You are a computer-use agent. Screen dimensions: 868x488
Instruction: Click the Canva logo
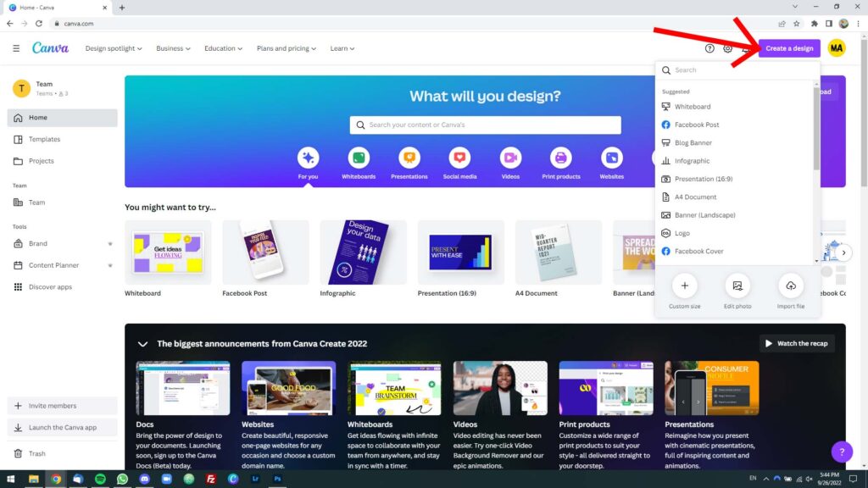coord(50,48)
